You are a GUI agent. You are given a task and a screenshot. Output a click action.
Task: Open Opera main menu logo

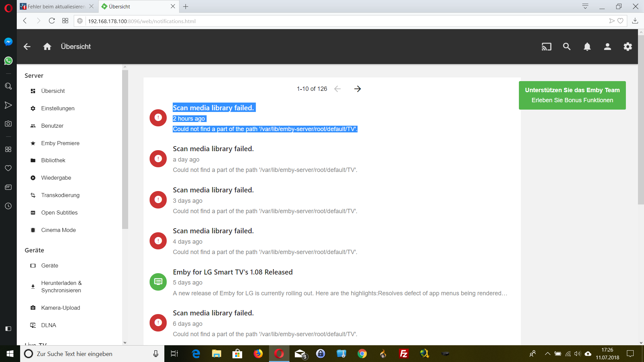(x=8, y=8)
